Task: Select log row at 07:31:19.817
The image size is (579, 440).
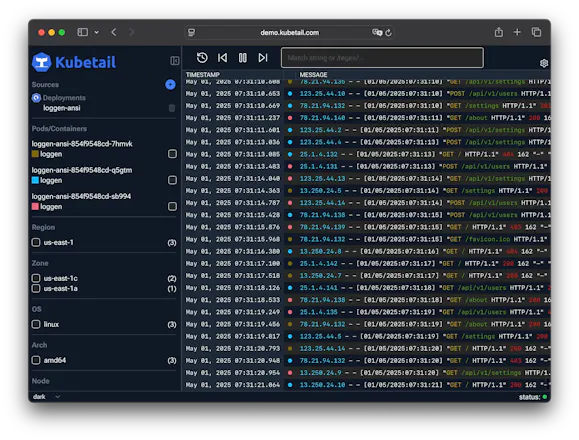Action: tap(367, 336)
